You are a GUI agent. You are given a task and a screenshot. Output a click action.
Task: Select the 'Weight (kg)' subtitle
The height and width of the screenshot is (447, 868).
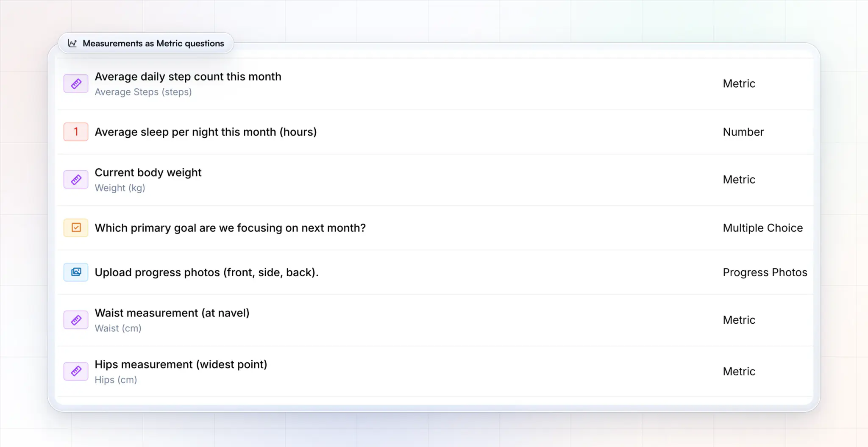pos(120,188)
